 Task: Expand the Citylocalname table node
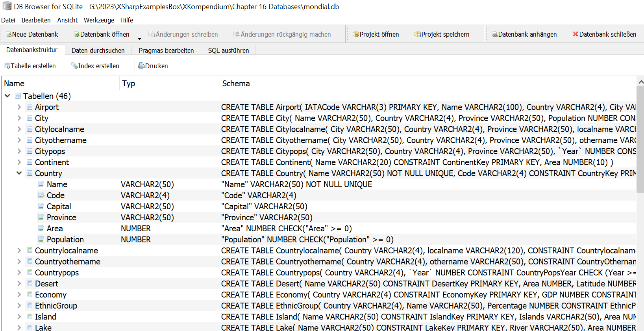coord(19,129)
